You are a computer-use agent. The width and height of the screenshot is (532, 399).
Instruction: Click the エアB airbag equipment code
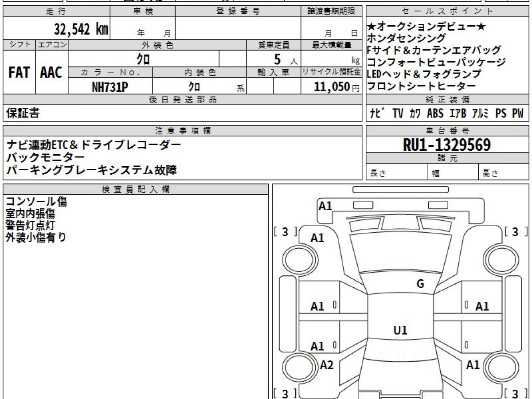(457, 113)
